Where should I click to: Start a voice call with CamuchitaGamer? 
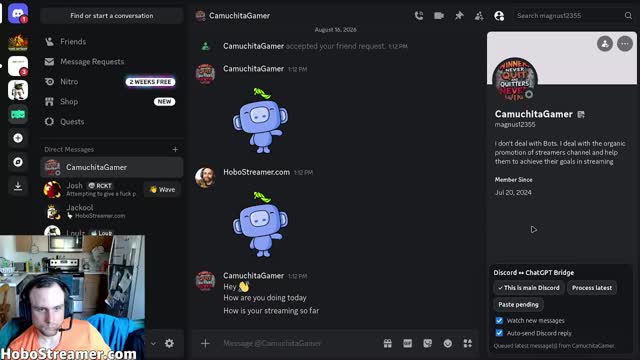pyautogui.click(x=419, y=16)
